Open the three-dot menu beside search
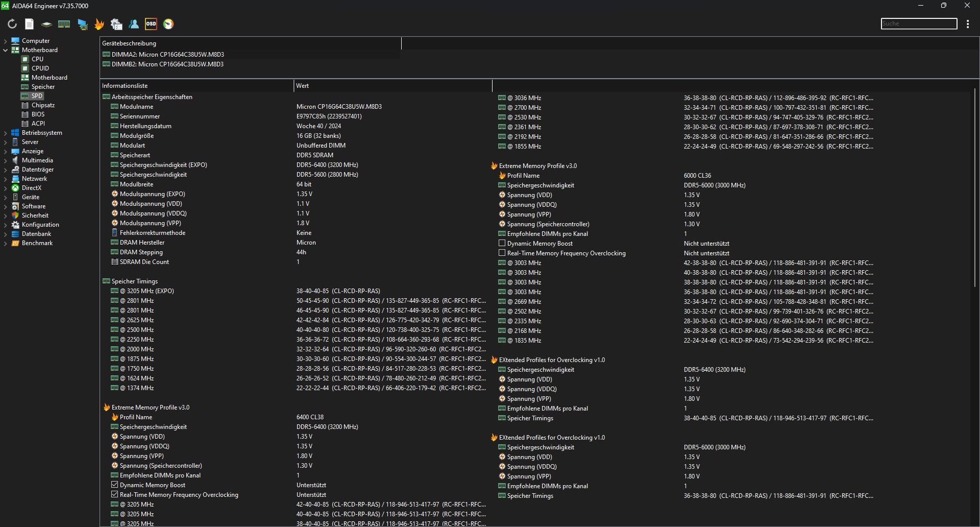Viewport: 980px width, 527px height. pos(968,24)
